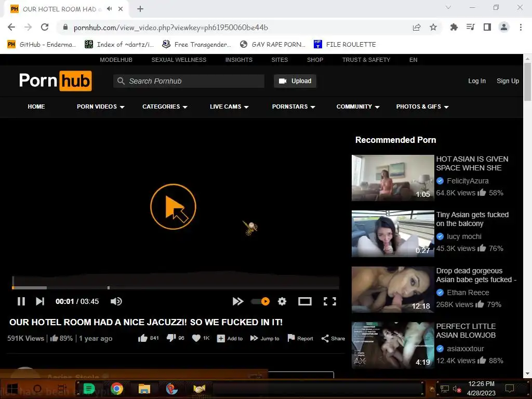Viewport: 532px width, 399px height.
Task: Click the player fast-forward double-arrow icon
Action: [238, 301]
